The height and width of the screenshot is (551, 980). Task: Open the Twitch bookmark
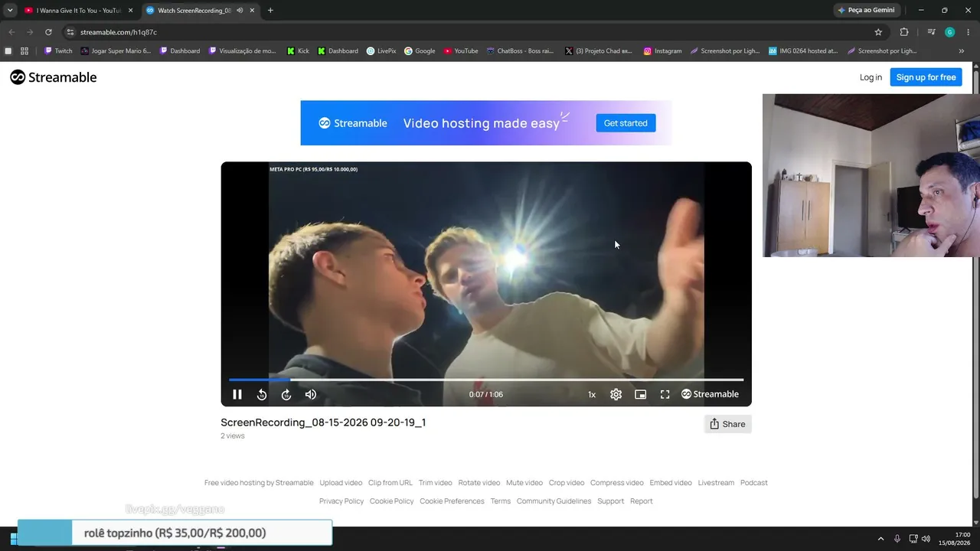pyautogui.click(x=58, y=51)
